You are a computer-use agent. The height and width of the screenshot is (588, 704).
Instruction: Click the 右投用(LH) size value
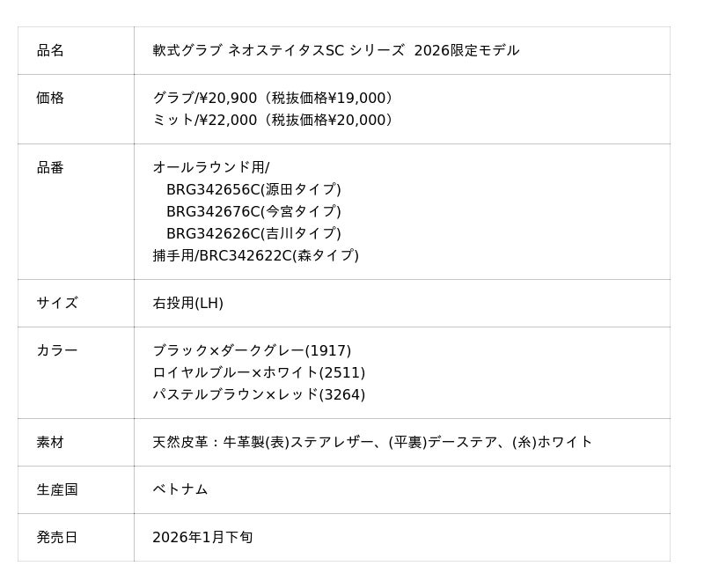point(187,304)
